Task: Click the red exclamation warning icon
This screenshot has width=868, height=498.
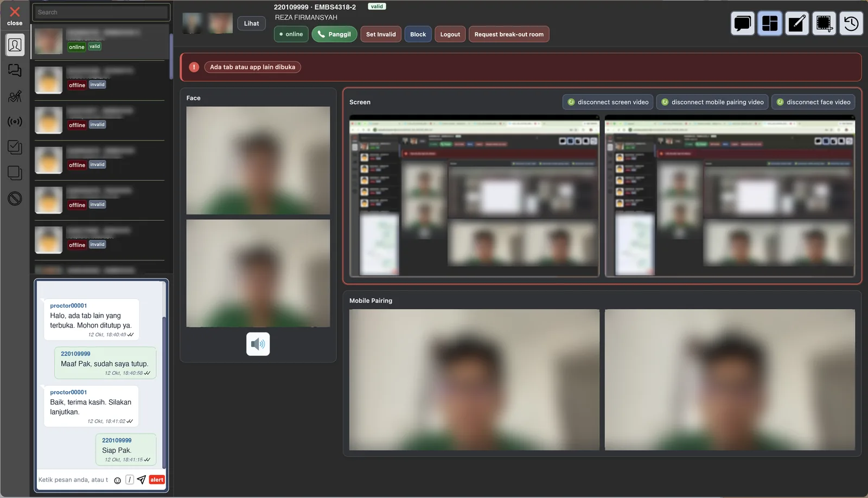Action: [x=194, y=67]
